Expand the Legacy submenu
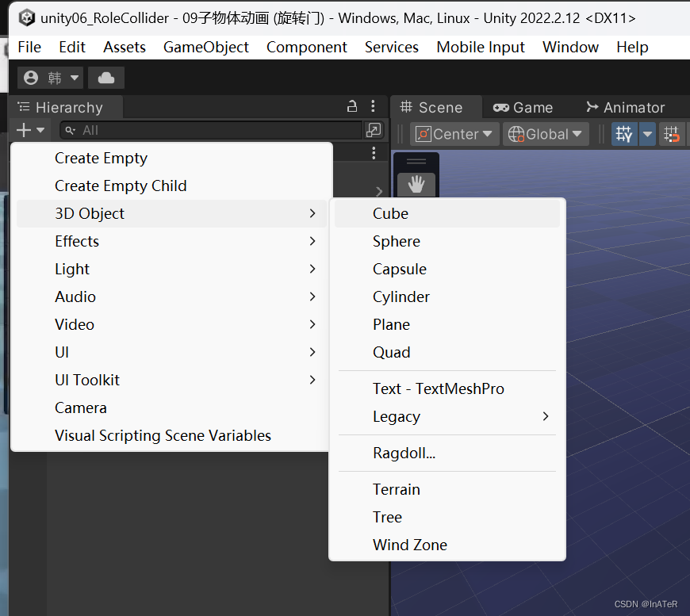 (397, 416)
